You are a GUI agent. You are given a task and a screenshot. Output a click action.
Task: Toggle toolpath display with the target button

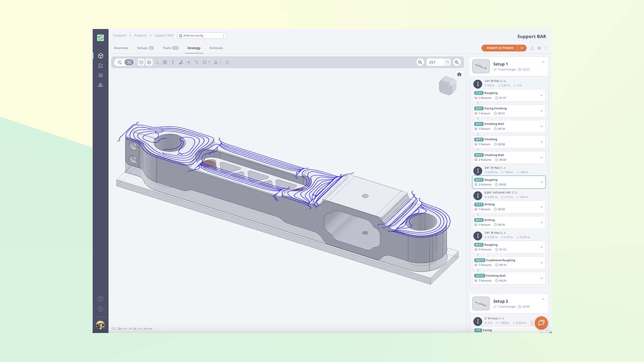tap(149, 62)
